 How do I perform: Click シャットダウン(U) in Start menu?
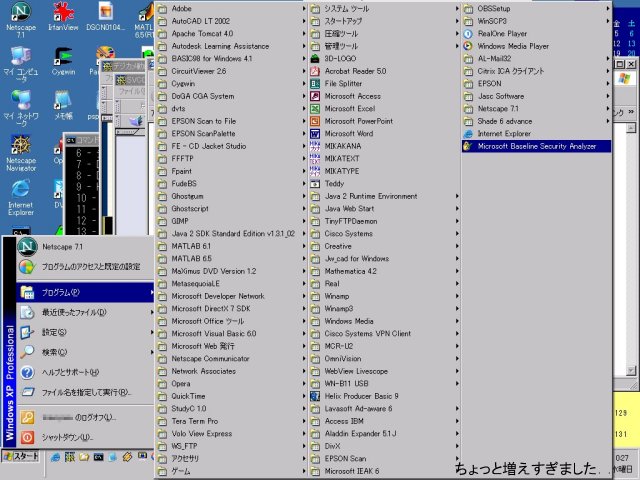85,438
